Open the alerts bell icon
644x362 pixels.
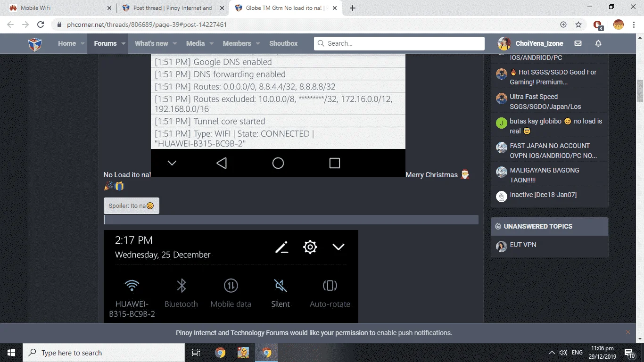click(x=598, y=43)
